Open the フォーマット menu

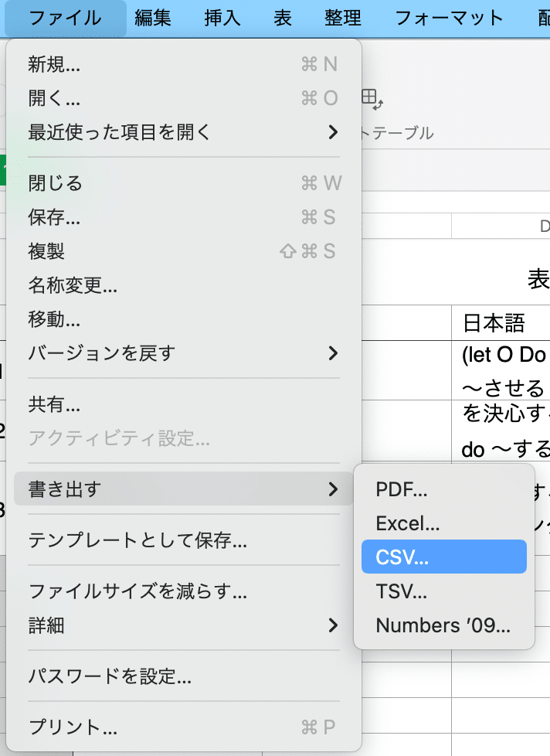click(449, 18)
